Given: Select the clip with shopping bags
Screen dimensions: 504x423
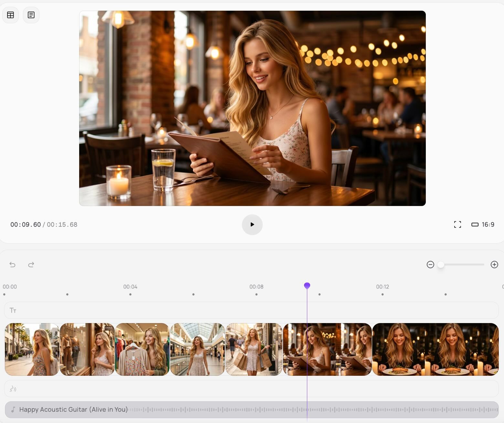Looking at the screenshot, I should [254, 349].
